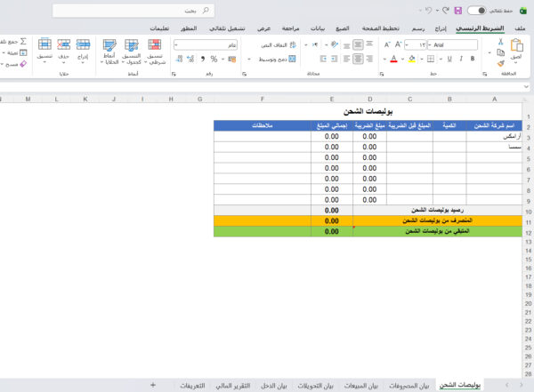Click the Paste clipboard icon
The height and width of the screenshot is (392, 534).
click(516, 45)
